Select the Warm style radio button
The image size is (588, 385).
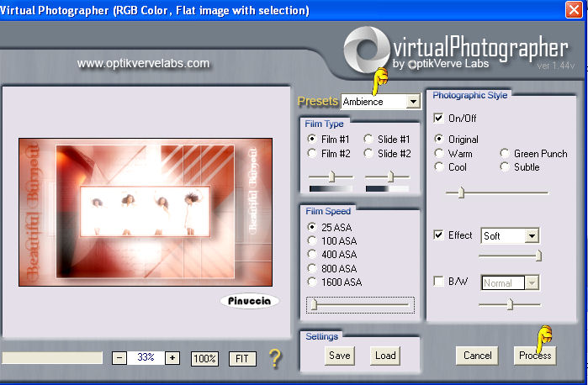pos(439,153)
